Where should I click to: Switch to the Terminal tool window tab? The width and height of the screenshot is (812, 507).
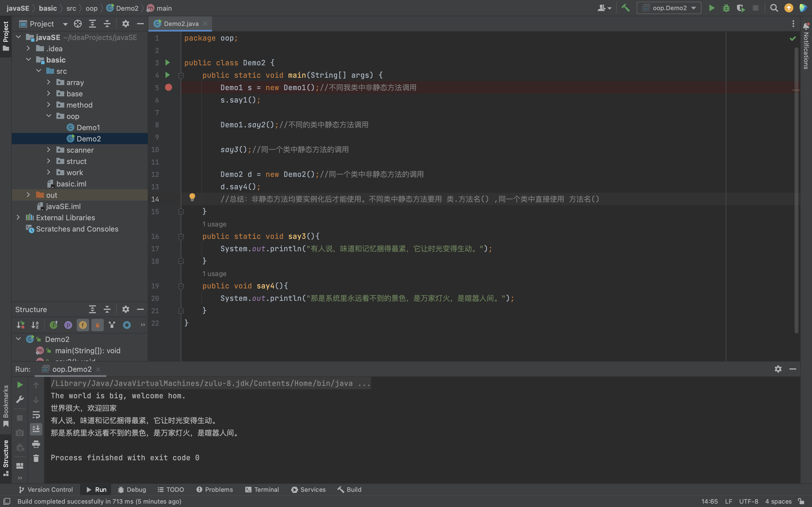click(262, 490)
